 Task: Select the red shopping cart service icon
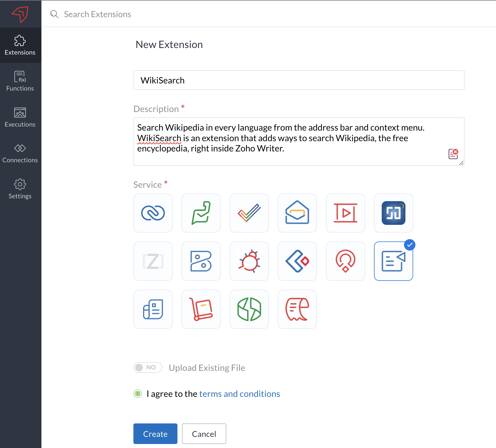click(201, 309)
